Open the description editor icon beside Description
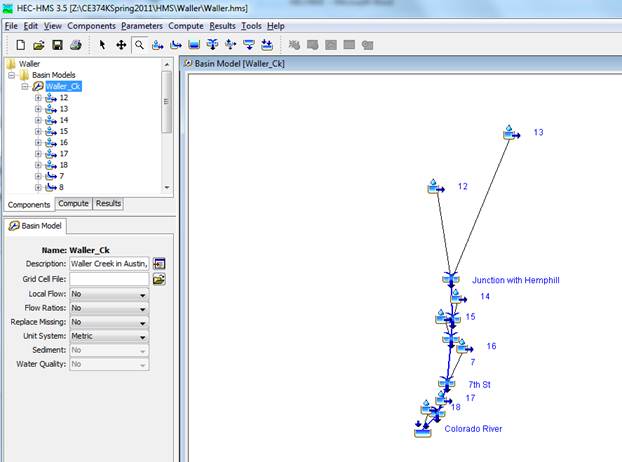 click(x=159, y=263)
